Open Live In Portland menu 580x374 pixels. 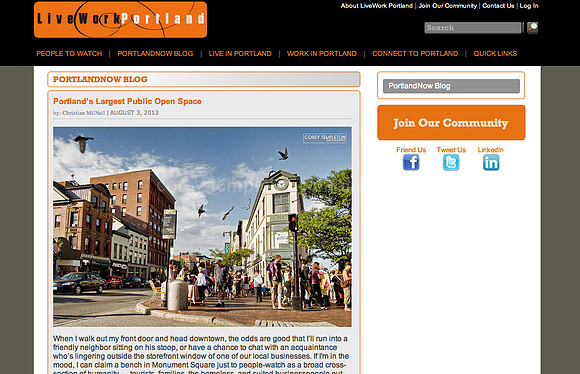pos(240,53)
